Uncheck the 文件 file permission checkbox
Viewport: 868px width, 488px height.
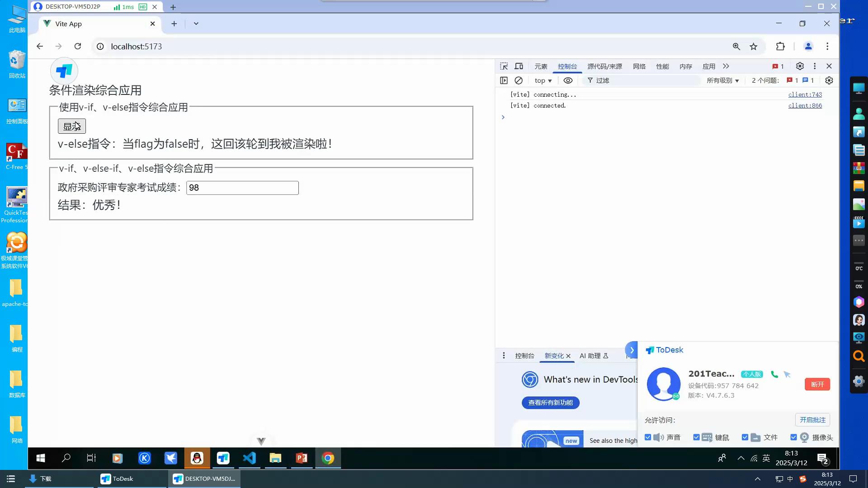click(x=745, y=437)
